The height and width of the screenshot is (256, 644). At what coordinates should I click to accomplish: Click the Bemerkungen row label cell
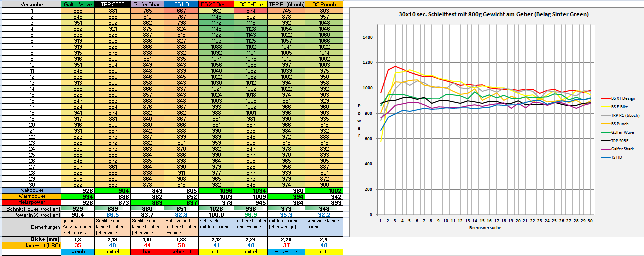pyautogui.click(x=30, y=227)
